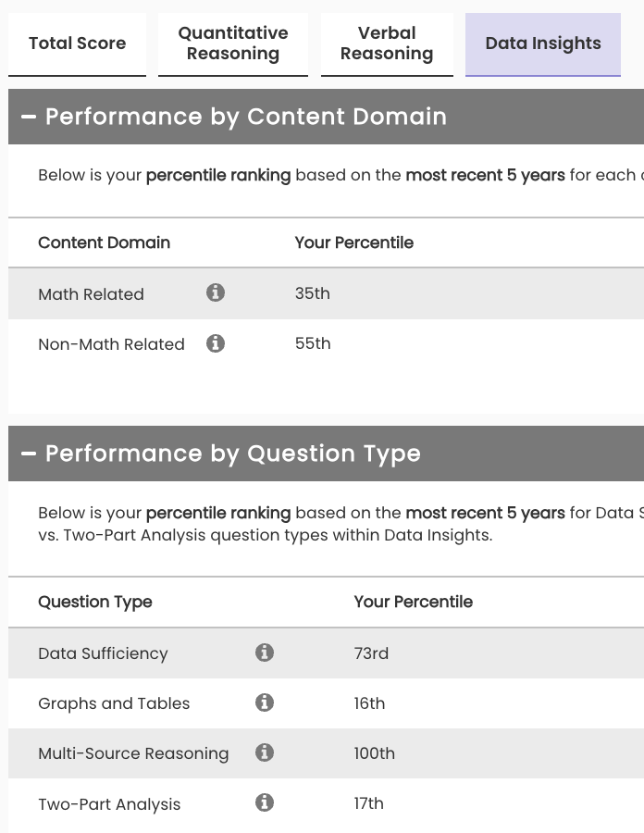
Task: Show info for Two-Part Analysis
Action: point(265,802)
